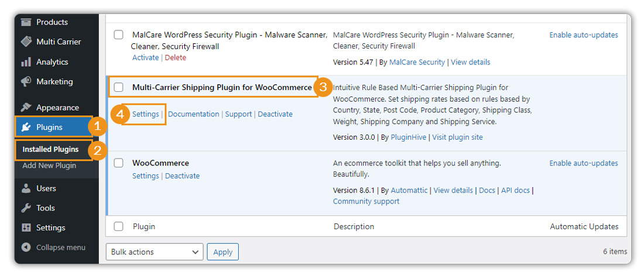
Task: Click the '6 items' count text
Action: pos(615,252)
